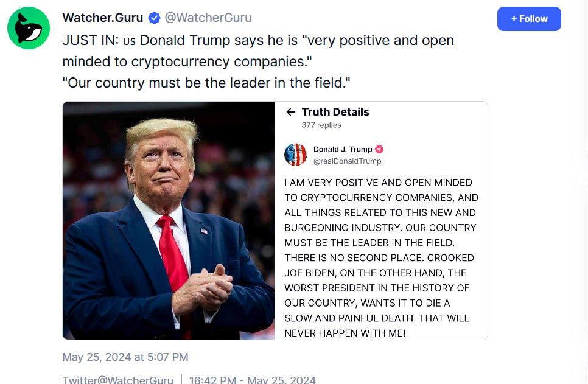The width and height of the screenshot is (588, 384).
Task: Click the 16:42 PM - May 25, 2024 date
Action: (253, 379)
